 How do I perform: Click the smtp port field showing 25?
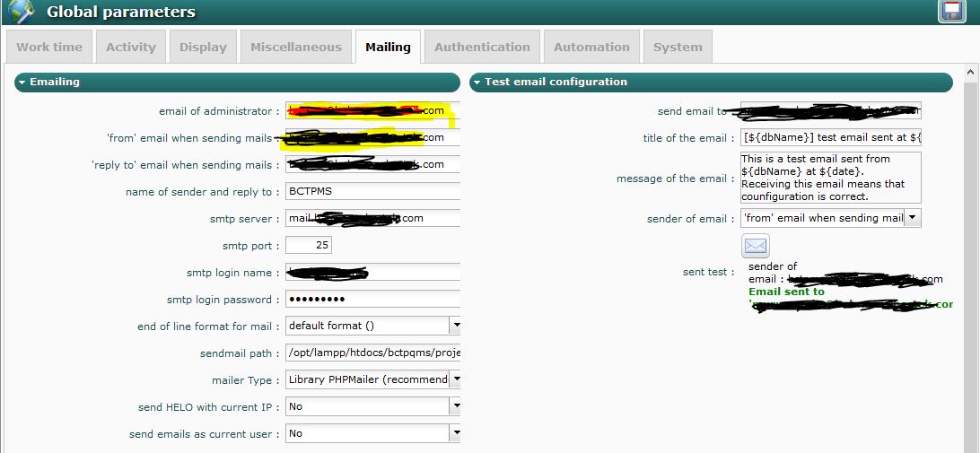[x=309, y=245]
